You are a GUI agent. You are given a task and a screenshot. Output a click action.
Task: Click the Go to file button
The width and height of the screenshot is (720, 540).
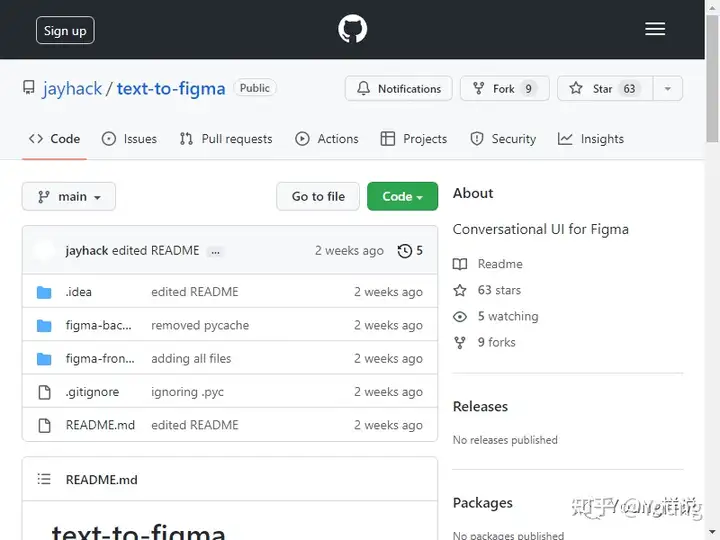tap(318, 197)
